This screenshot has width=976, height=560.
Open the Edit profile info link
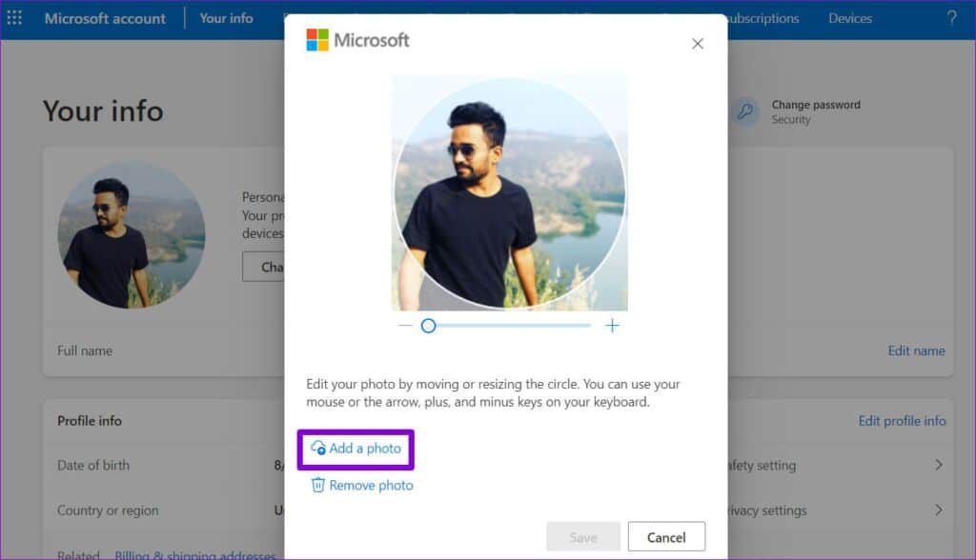(x=901, y=420)
